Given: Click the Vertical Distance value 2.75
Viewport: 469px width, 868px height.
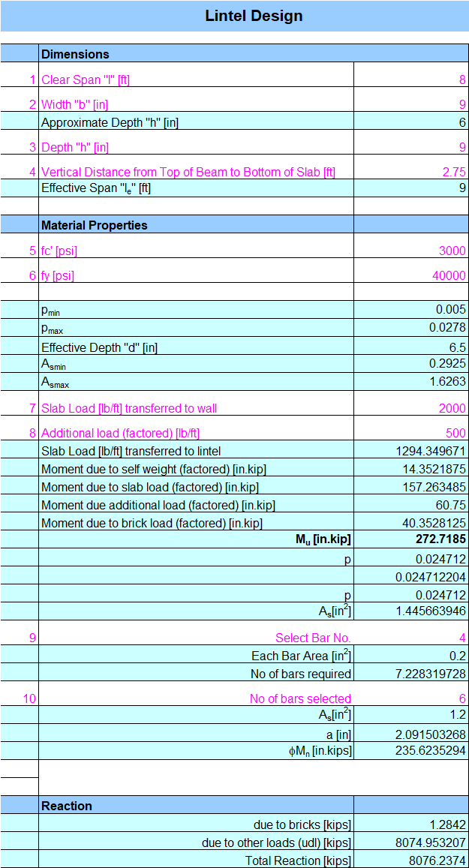Looking at the screenshot, I should tap(411, 167).
